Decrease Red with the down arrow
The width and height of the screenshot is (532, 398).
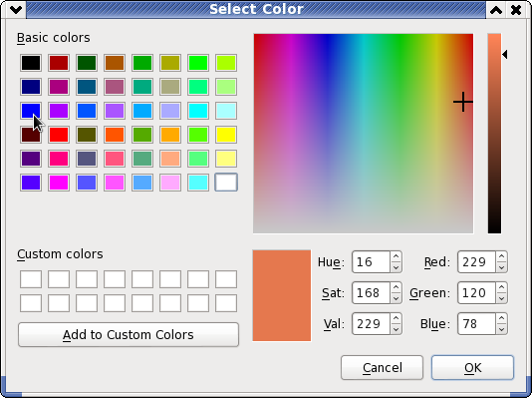501,267
